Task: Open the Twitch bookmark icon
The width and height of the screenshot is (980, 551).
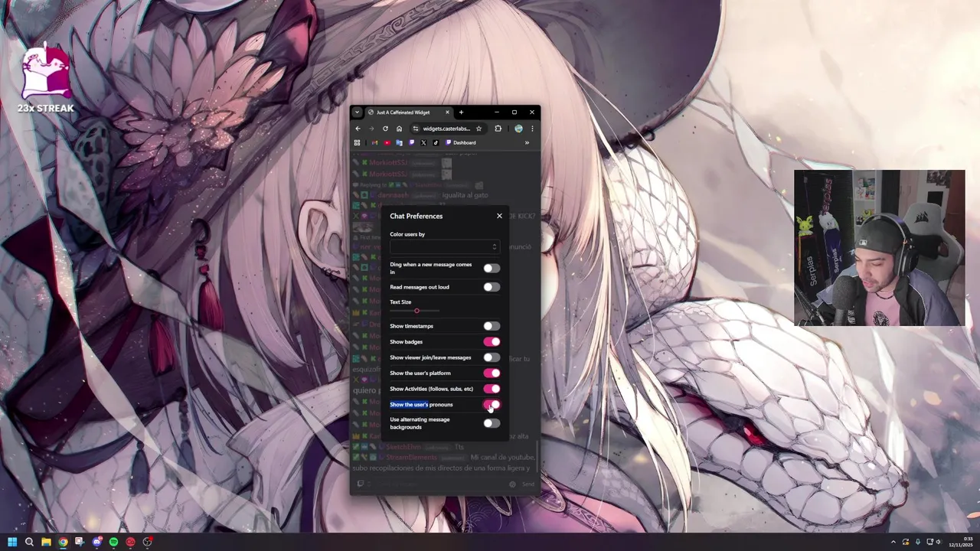Action: [411, 143]
